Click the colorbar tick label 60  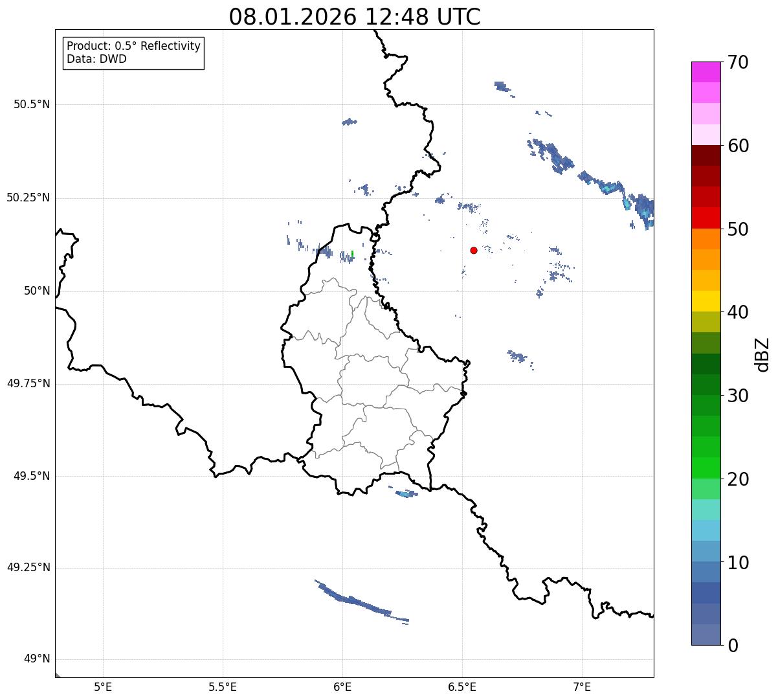[x=738, y=146]
